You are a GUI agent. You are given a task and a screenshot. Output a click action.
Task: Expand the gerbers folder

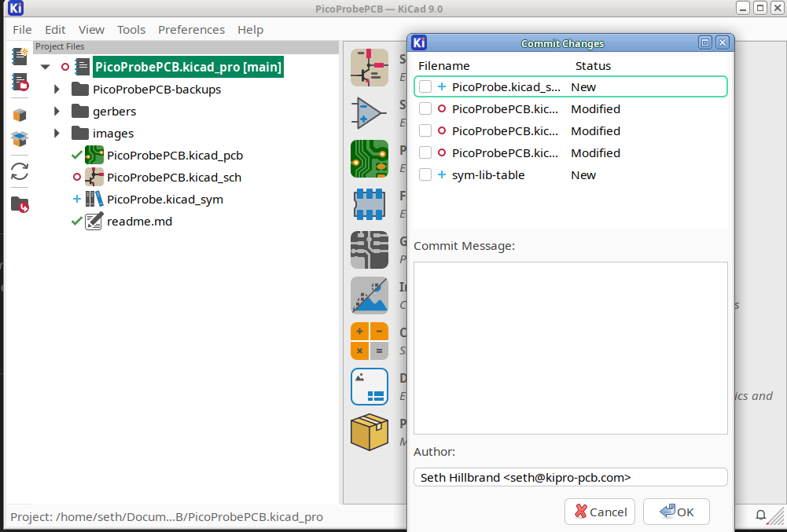point(57,112)
